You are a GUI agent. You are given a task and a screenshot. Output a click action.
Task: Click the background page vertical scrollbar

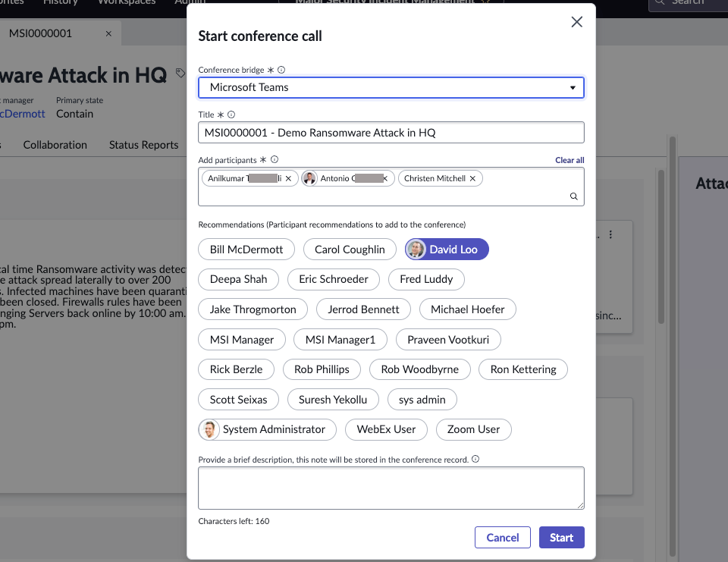673,346
